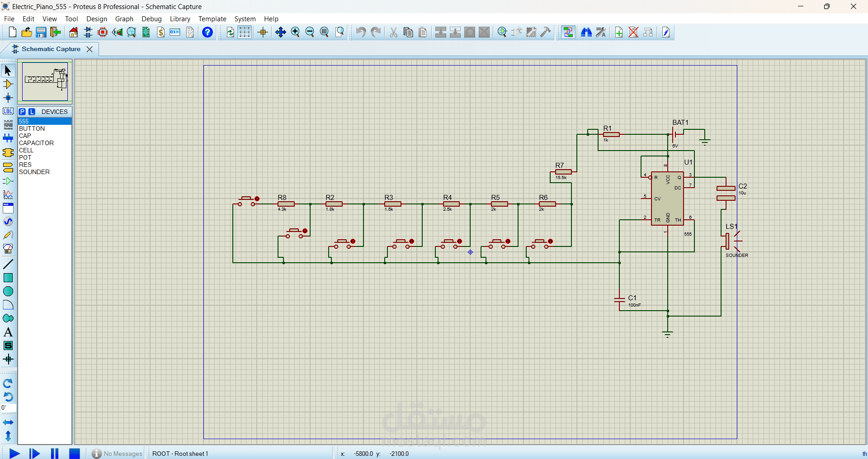Open No Messages status panel
The height and width of the screenshot is (459, 868).
(117, 453)
